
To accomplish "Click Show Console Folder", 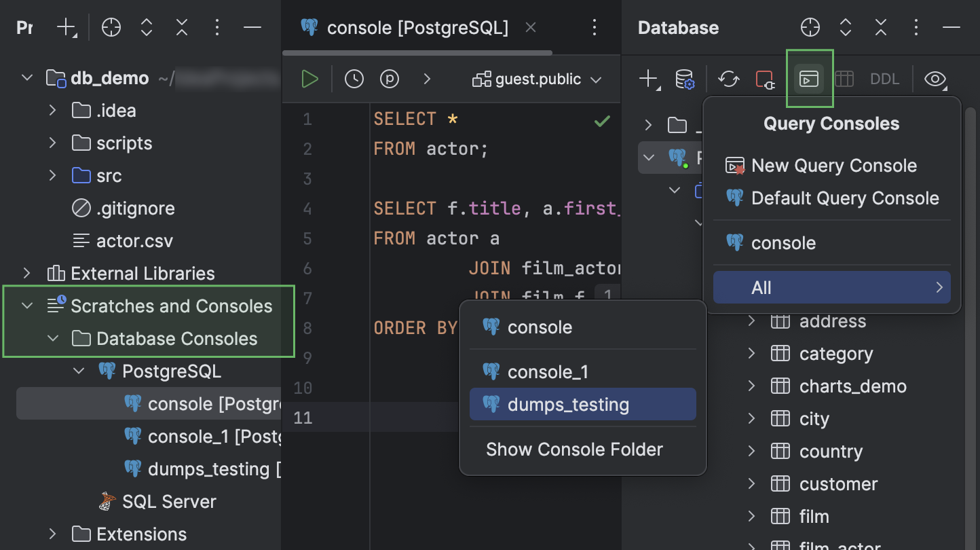I will point(574,449).
